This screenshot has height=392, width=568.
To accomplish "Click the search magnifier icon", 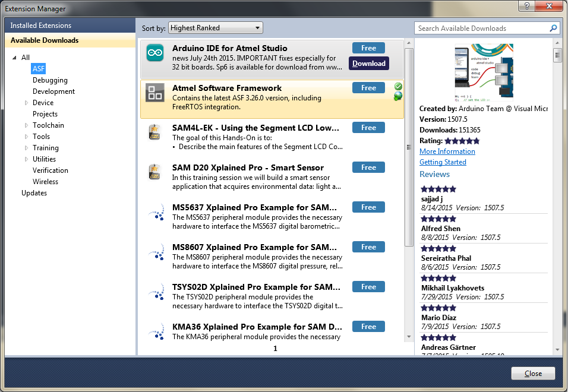I will click(x=553, y=29).
